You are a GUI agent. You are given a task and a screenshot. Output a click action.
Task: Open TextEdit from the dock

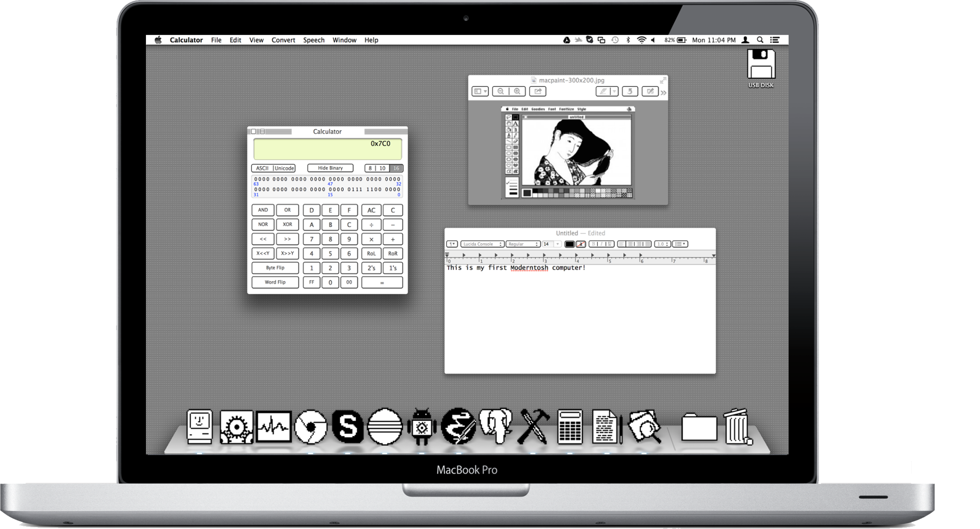coord(606,427)
